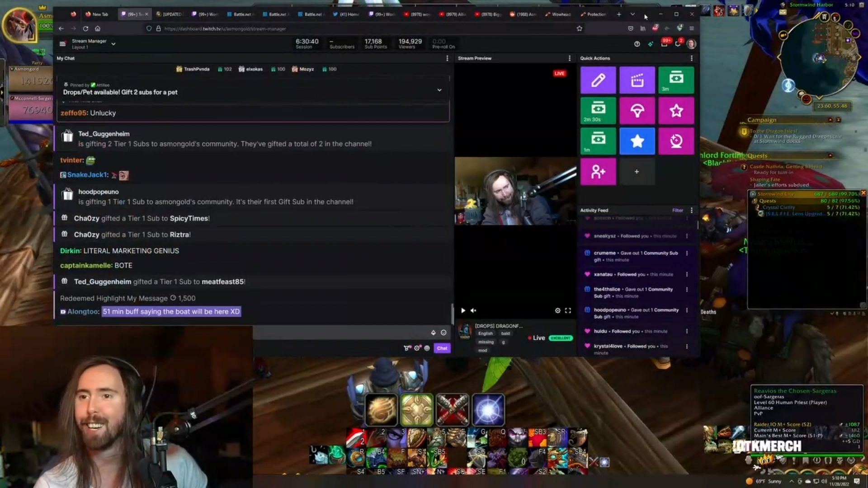The width and height of the screenshot is (868, 488).
Task: Collapse the Campaign section in quest tracker
Action: 830,120
